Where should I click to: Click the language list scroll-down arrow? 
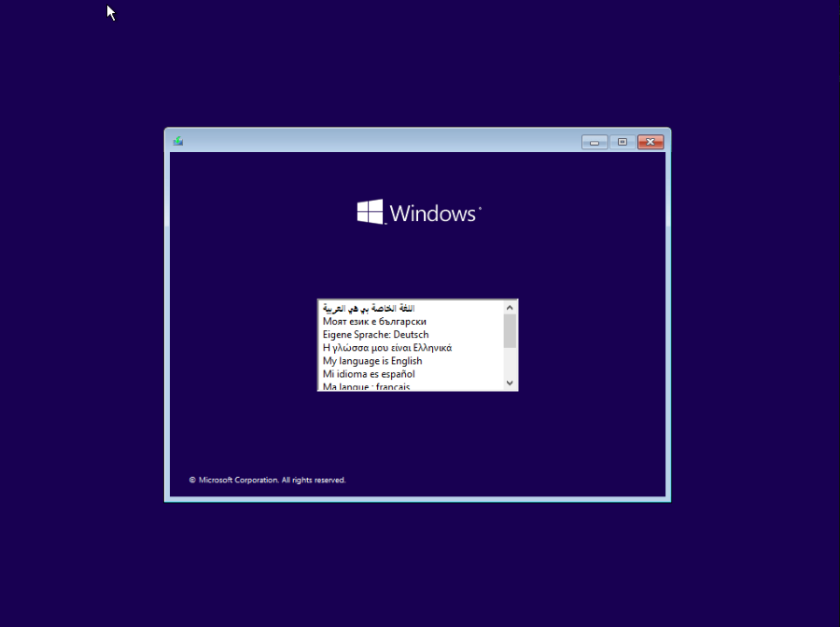coord(510,383)
